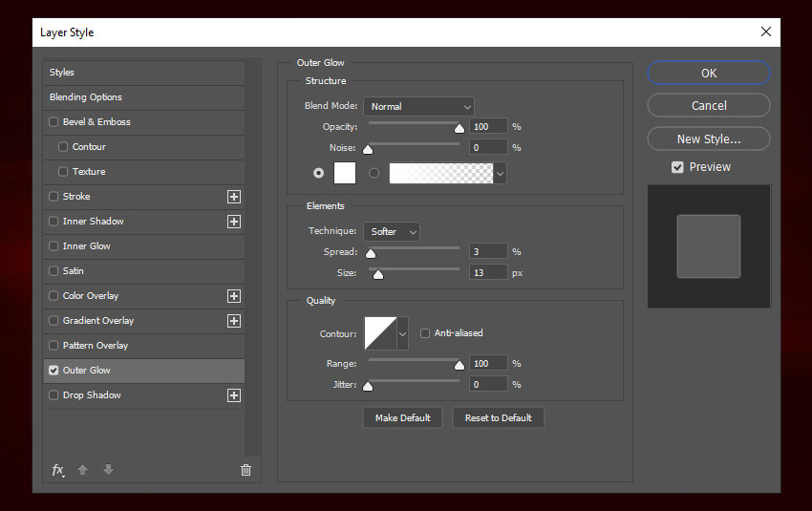Enable the Bevel & Emboss checkbox

(x=54, y=122)
